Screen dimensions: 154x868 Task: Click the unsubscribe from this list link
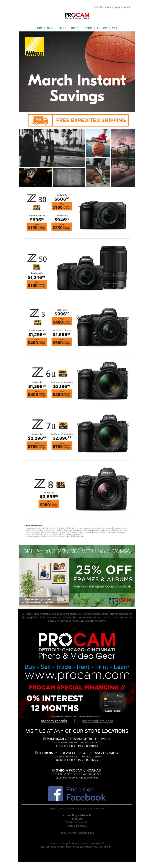[98, 847]
